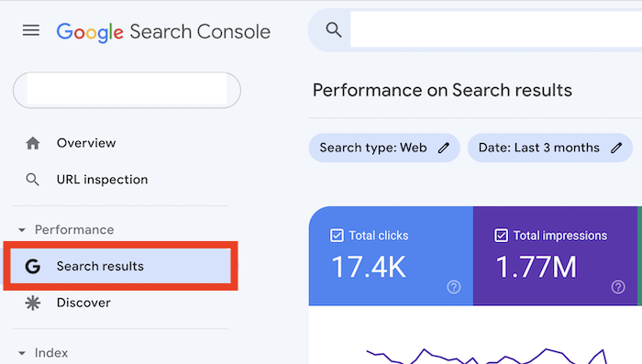The width and height of the screenshot is (642, 364).
Task: Click the URL search input field at top
Action: pos(496,29)
